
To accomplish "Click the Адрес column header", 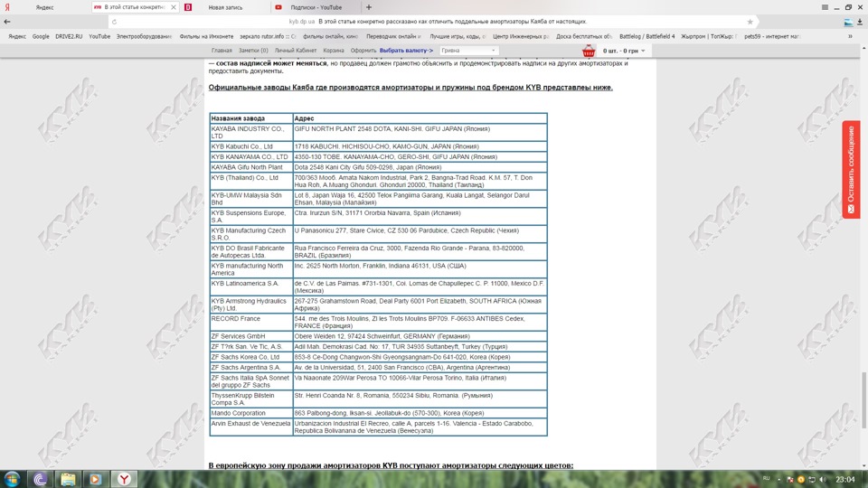I will pos(420,118).
